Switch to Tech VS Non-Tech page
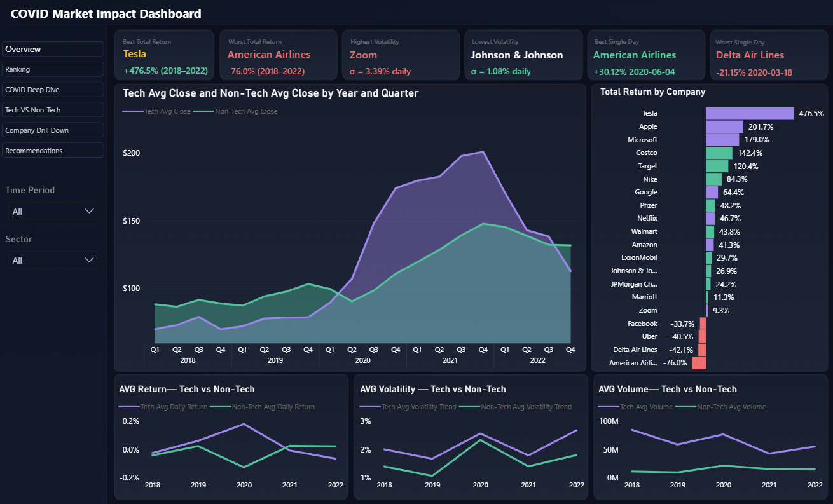 click(x=53, y=110)
